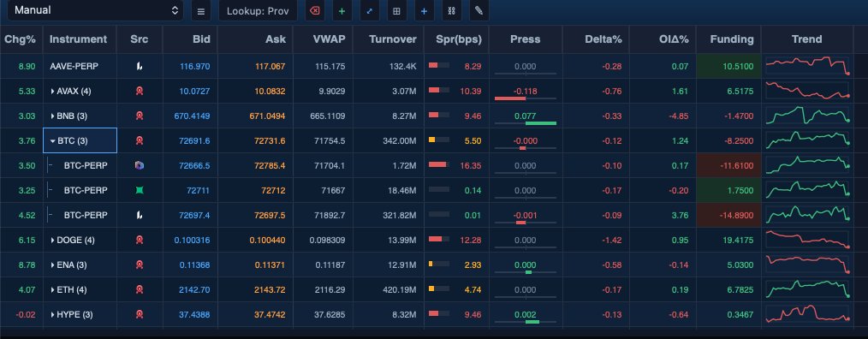Click source icon of BTC-PERP bid 72697.4

point(140,216)
